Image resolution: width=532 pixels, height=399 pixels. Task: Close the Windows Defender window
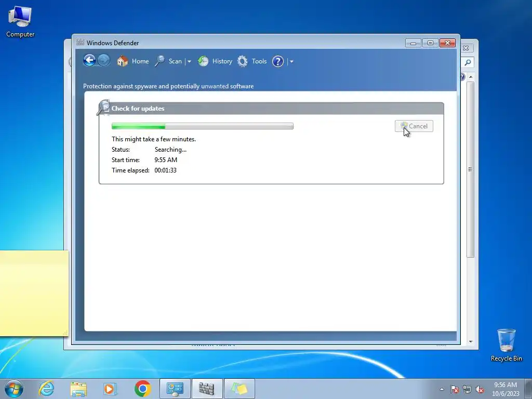tap(447, 43)
